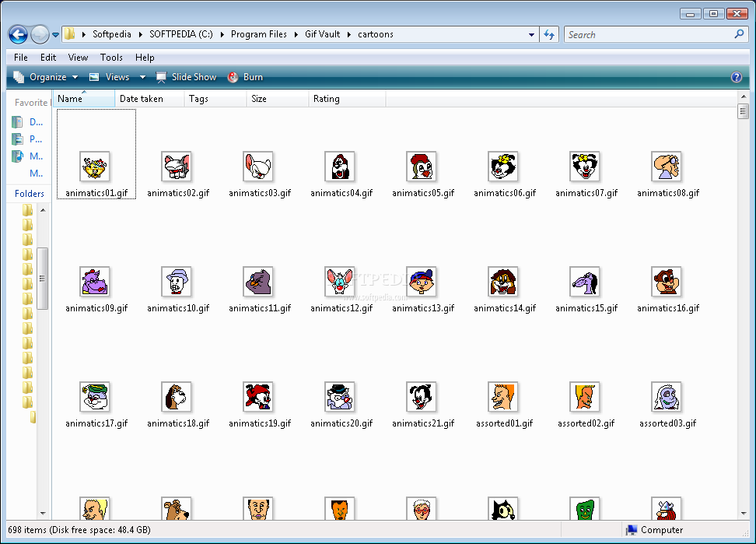Sort by Date taken column header

(x=149, y=99)
